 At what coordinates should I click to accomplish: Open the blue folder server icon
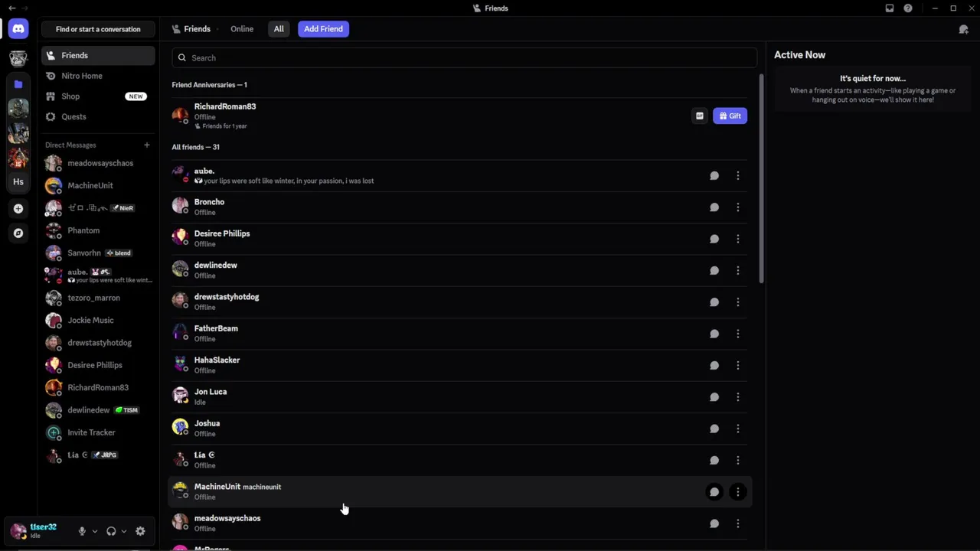pos(18,83)
